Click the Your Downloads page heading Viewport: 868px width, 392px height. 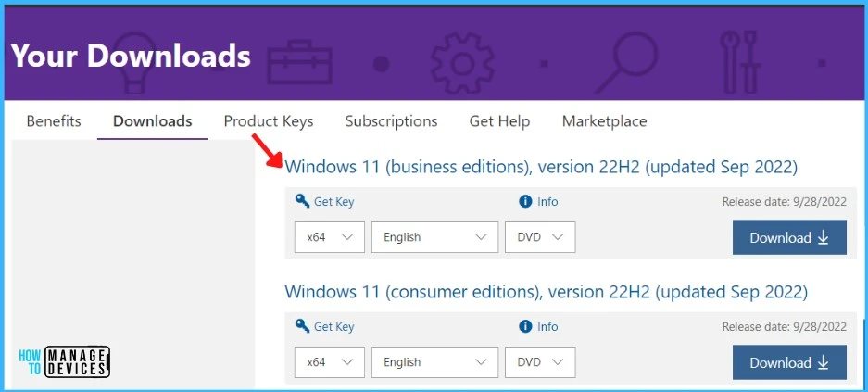(x=131, y=56)
